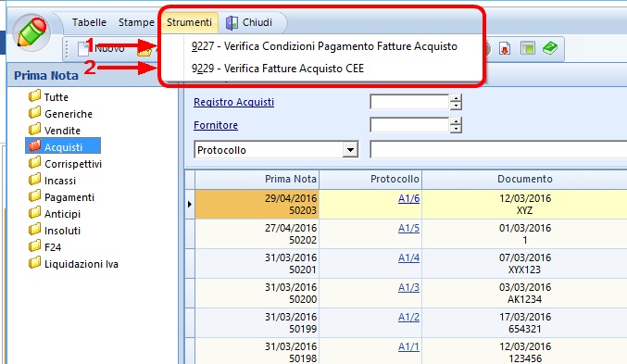Viewport: 627px width, 364px height.
Task: Close the Strumenti menu
Action: click(x=189, y=22)
